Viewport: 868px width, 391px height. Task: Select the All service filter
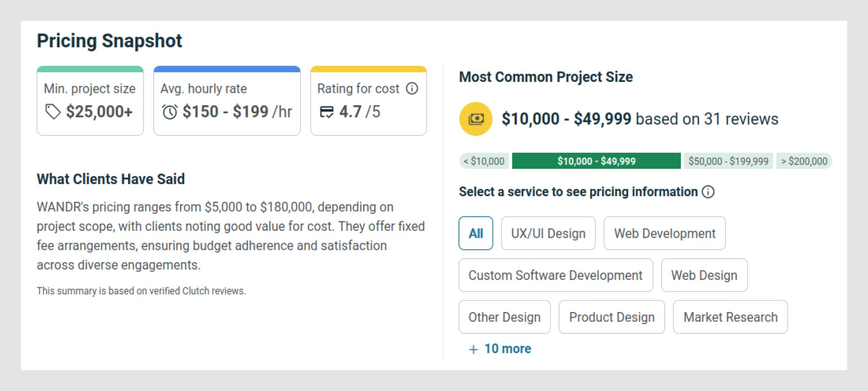point(476,233)
